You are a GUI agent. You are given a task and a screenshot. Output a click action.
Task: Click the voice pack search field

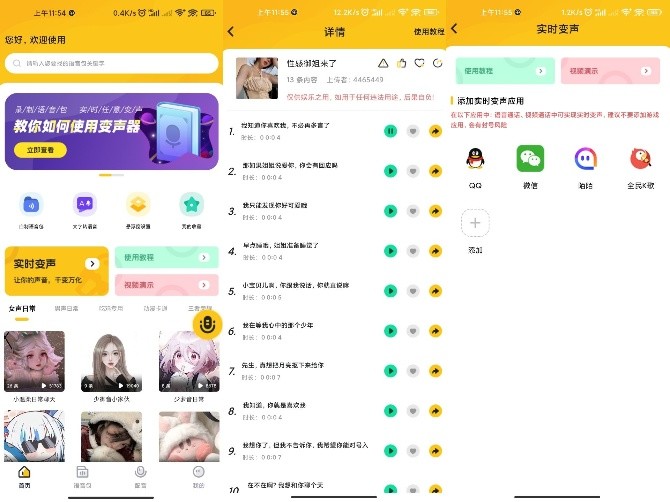(x=112, y=63)
